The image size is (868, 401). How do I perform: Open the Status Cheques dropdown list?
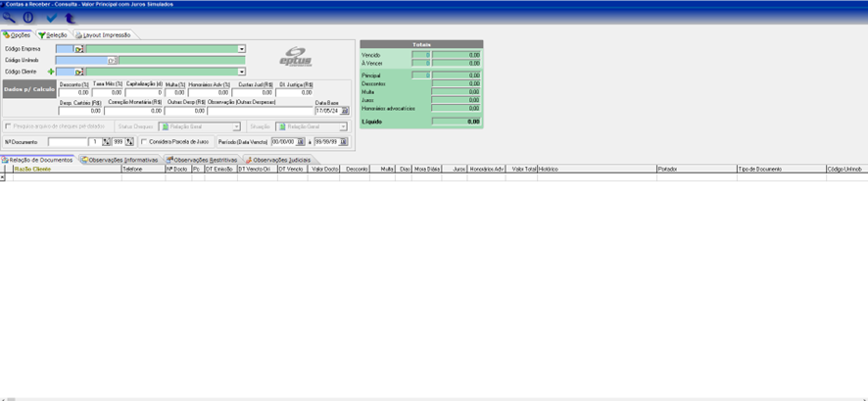click(236, 126)
